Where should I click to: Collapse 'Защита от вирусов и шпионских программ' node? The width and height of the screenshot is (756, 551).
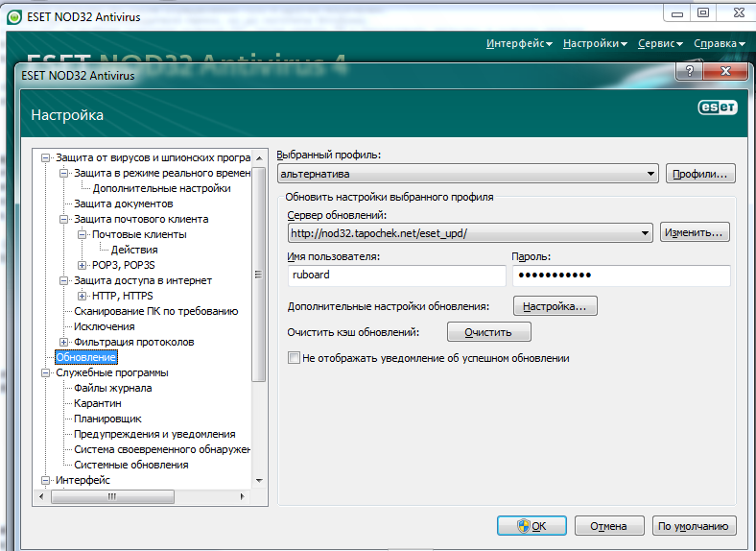tap(45, 157)
